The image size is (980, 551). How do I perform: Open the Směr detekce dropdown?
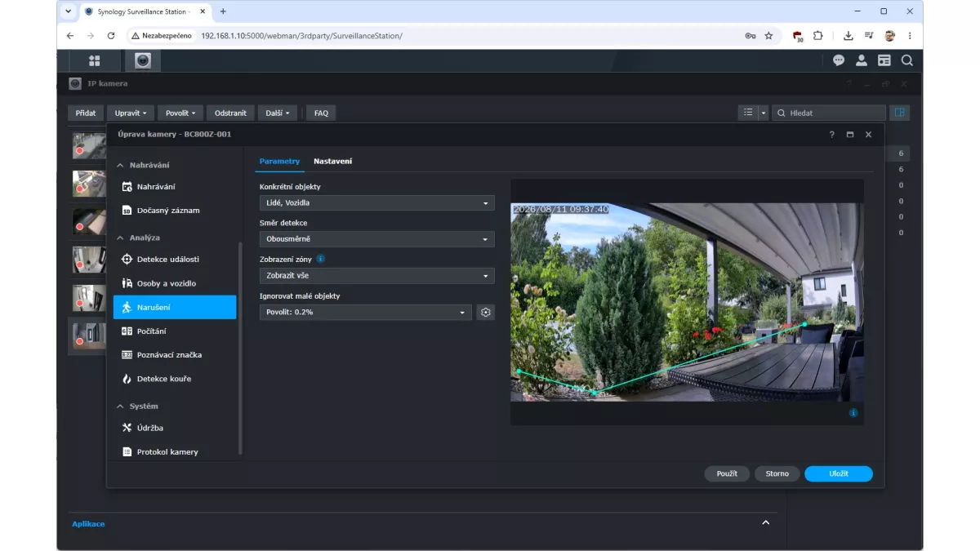376,239
